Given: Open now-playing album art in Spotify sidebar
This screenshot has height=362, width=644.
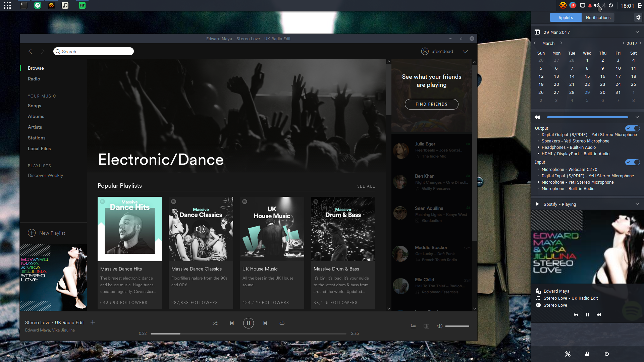Looking at the screenshot, I should tap(53, 278).
